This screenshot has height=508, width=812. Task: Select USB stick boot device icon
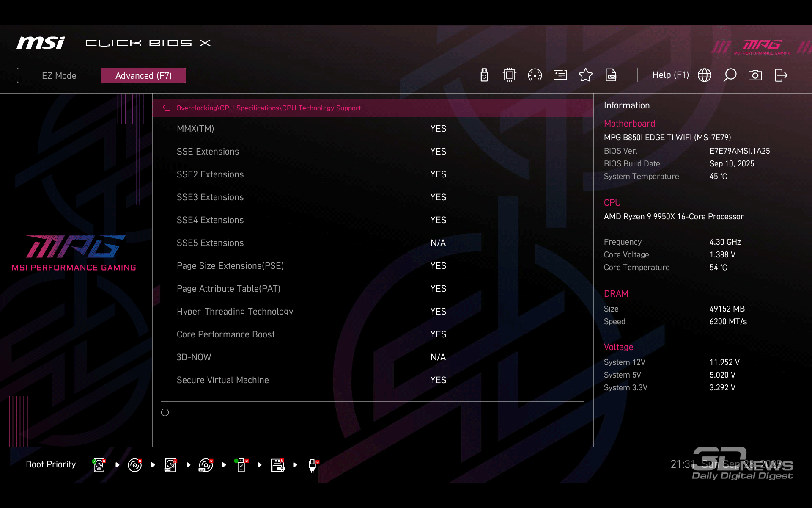click(x=241, y=465)
